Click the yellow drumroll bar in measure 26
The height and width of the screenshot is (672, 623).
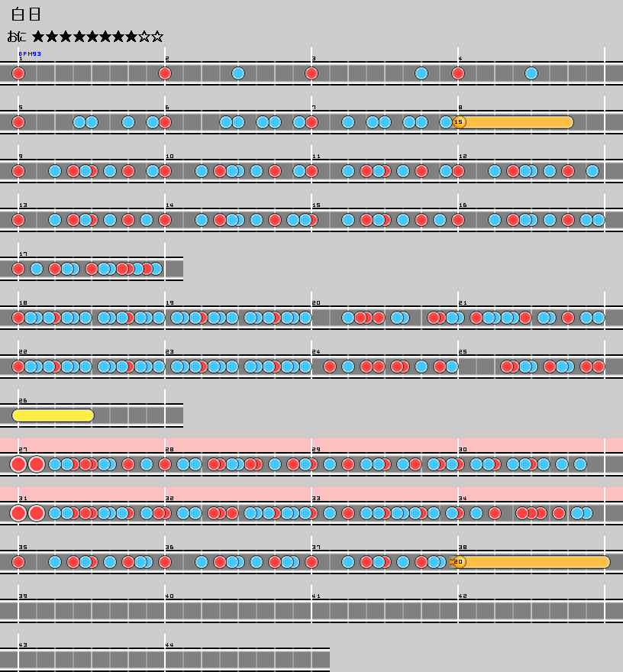[53, 415]
